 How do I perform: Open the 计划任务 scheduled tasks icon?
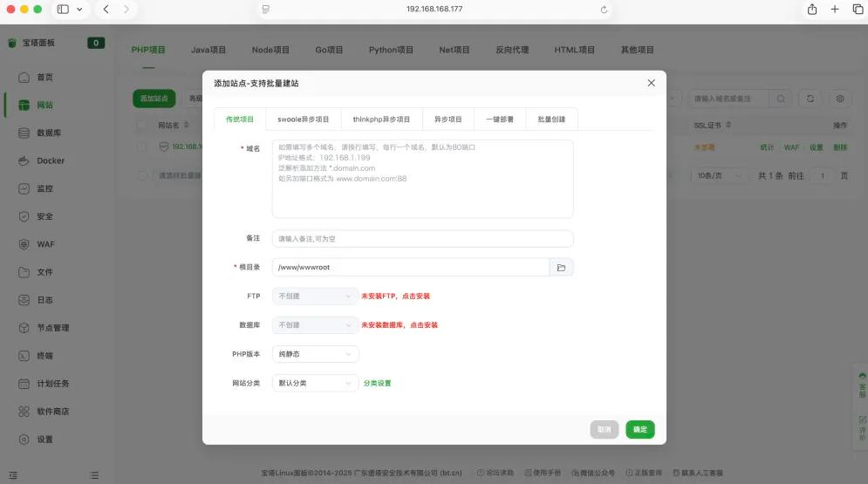click(x=24, y=384)
